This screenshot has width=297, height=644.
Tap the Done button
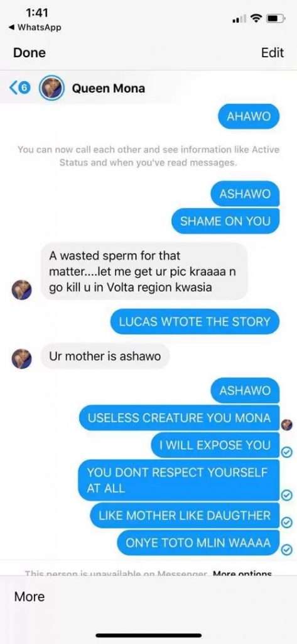click(30, 53)
